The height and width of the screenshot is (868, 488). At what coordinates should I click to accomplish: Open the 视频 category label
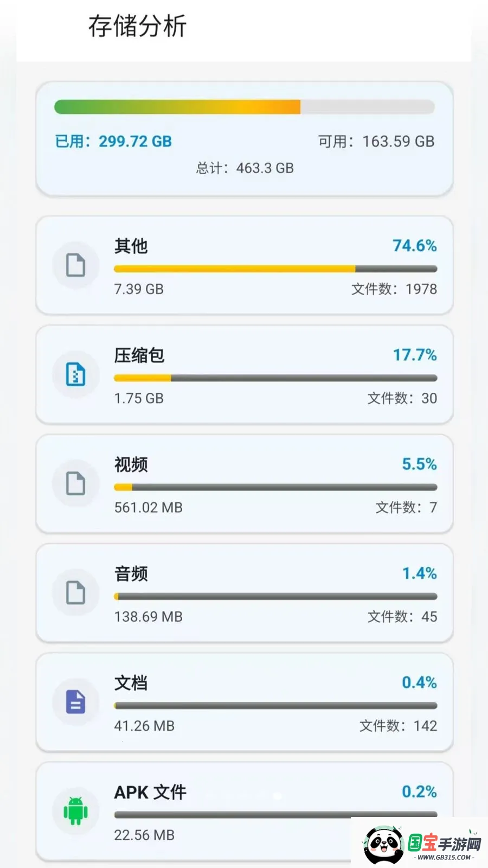tap(131, 464)
